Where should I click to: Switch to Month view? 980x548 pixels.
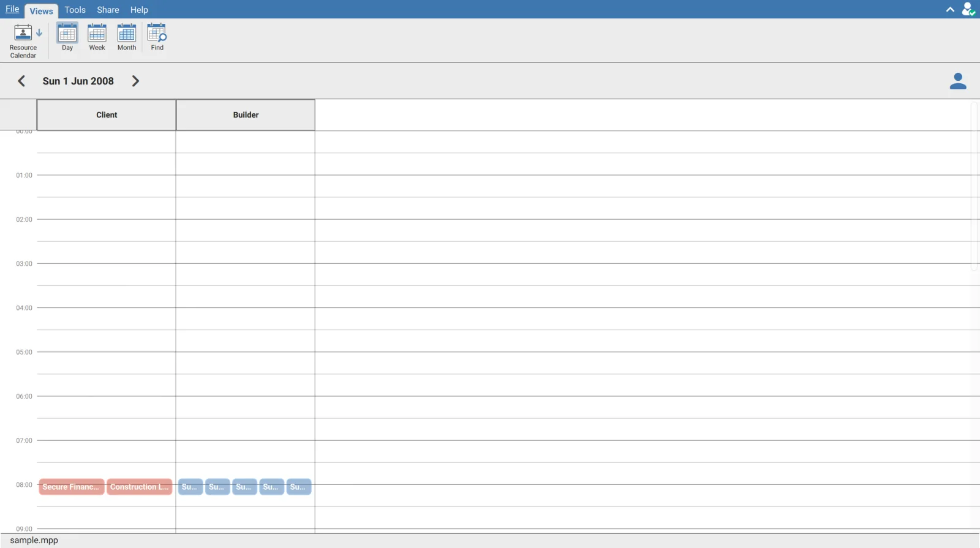pyautogui.click(x=127, y=37)
